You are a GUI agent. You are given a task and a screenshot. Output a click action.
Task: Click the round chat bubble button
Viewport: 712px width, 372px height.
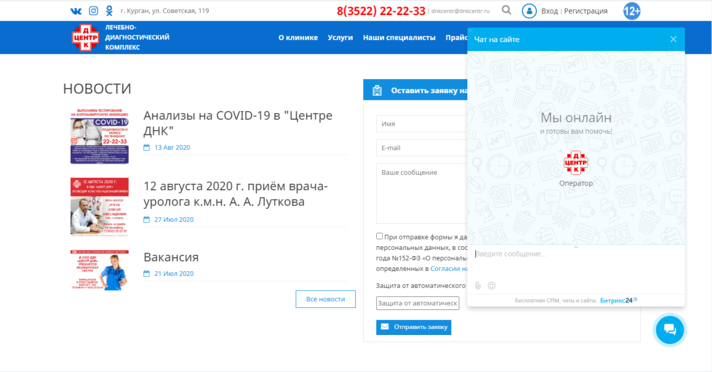tap(670, 329)
